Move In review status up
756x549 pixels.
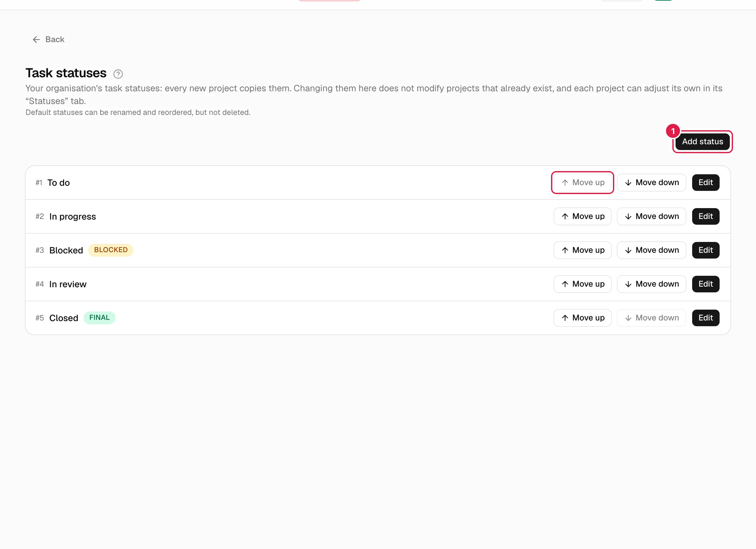(x=582, y=284)
